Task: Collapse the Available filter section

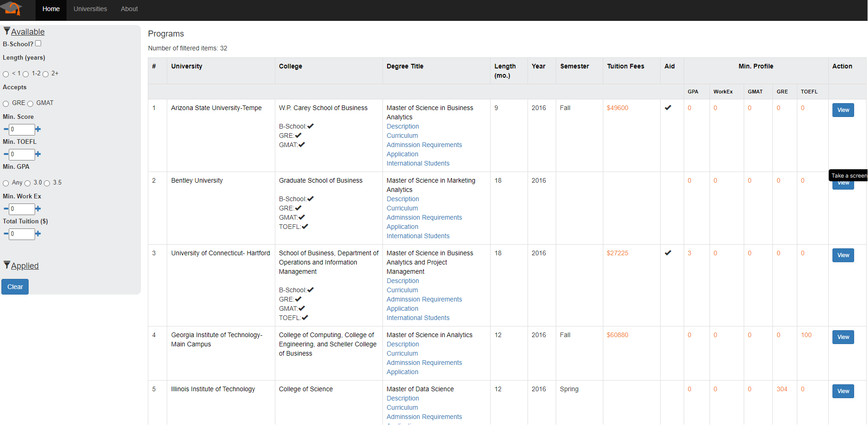Action: pyautogui.click(x=29, y=31)
